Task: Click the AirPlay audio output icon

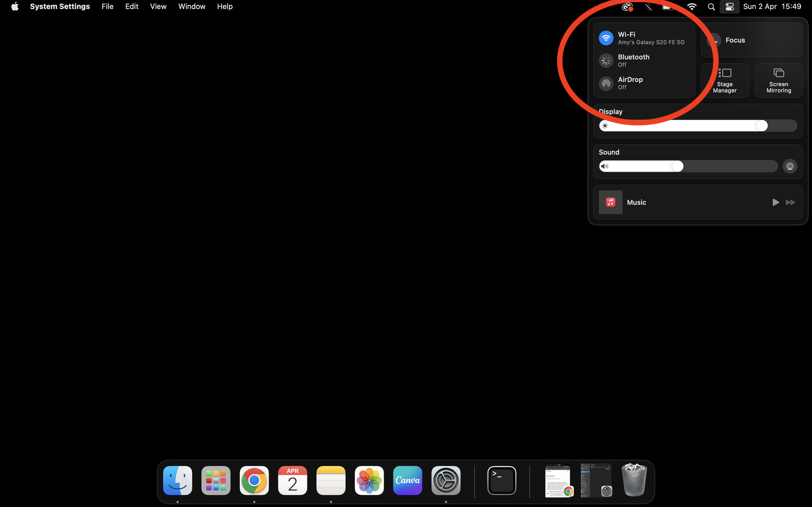Action: pyautogui.click(x=790, y=166)
